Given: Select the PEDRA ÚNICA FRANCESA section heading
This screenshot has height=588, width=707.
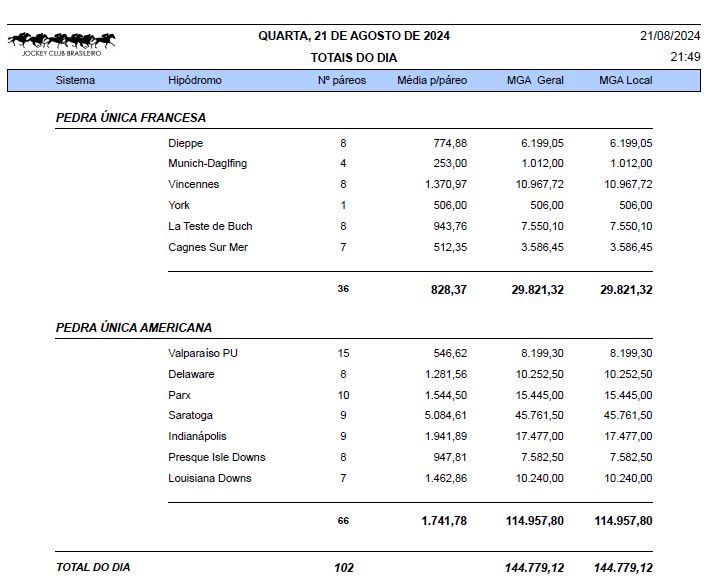Looking at the screenshot, I should coord(131,118).
